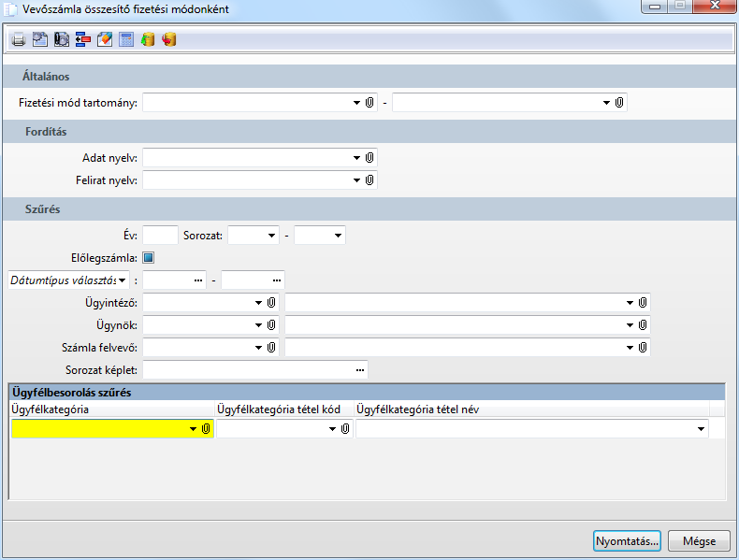Close the Vevőszámla összesítő window
Viewport: 739px width, 560px height.
[715, 7]
